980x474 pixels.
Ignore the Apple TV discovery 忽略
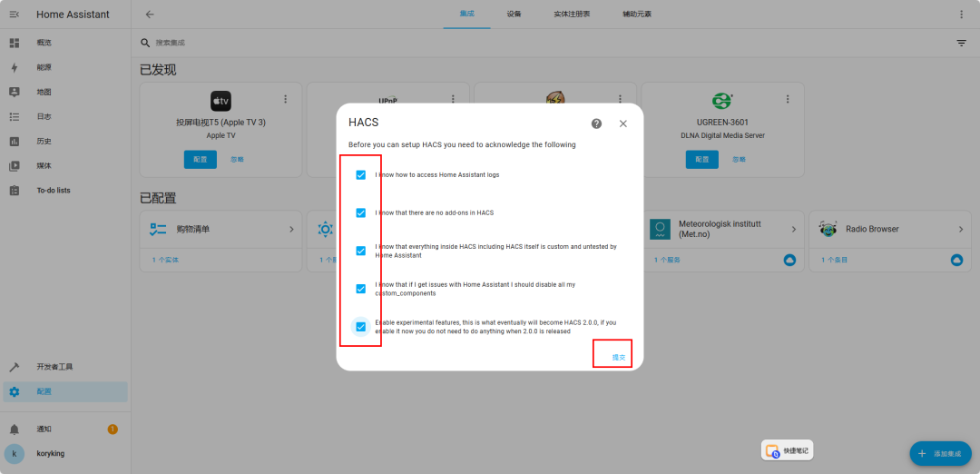tap(238, 160)
